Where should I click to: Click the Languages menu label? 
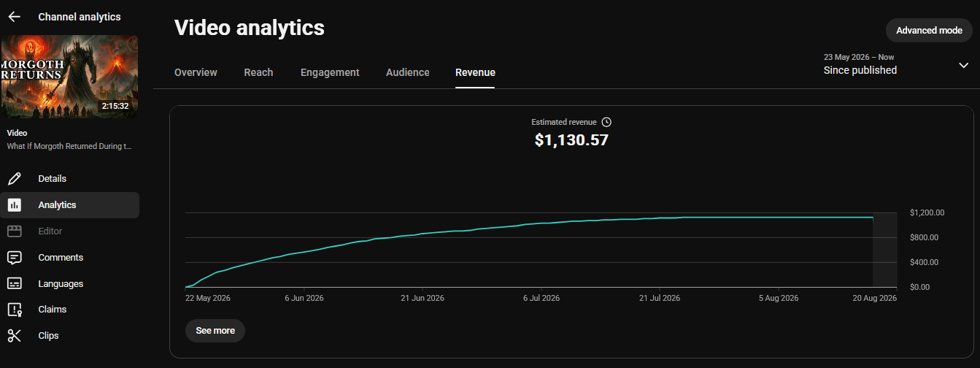tap(61, 284)
